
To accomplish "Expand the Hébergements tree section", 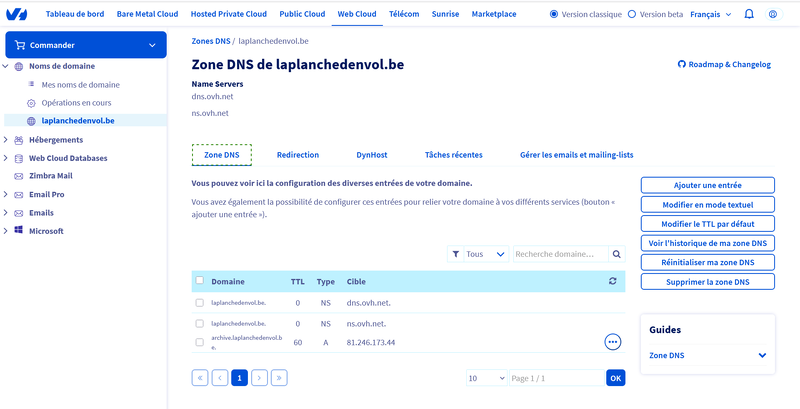I will coord(6,140).
